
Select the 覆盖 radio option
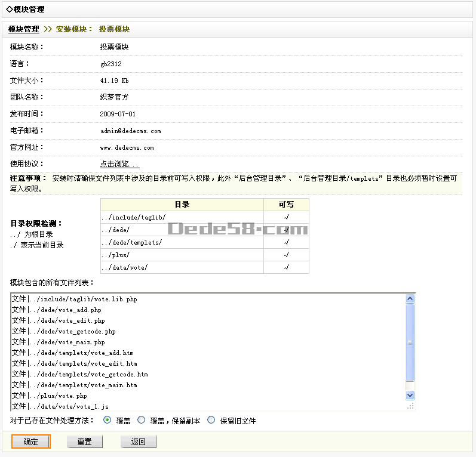pyautogui.click(x=108, y=420)
